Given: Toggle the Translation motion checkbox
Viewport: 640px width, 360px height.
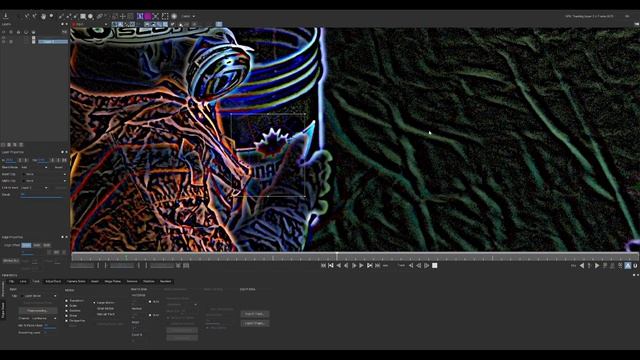Looking at the screenshot, I should coord(67,300).
